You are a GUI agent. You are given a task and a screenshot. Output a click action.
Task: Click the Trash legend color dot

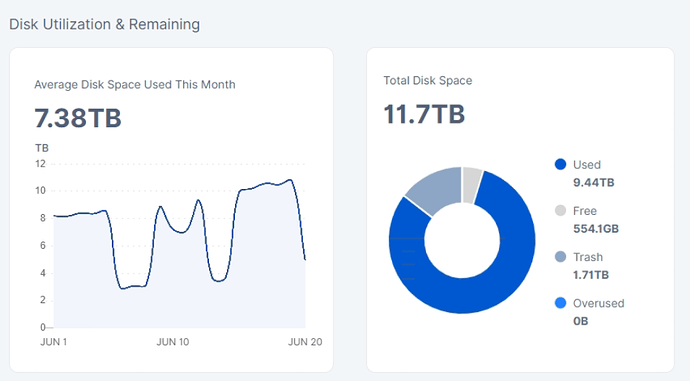coord(560,257)
